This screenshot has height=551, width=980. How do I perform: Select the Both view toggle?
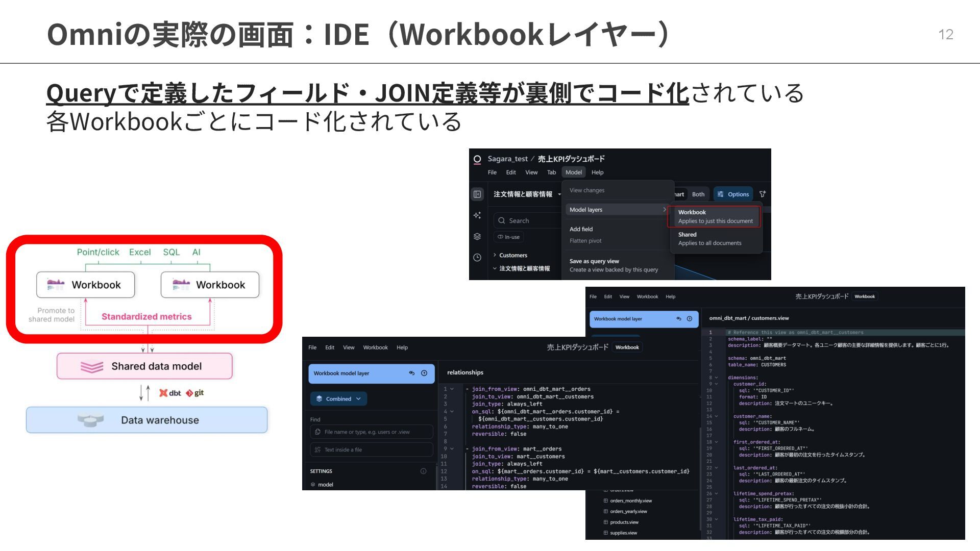click(698, 194)
